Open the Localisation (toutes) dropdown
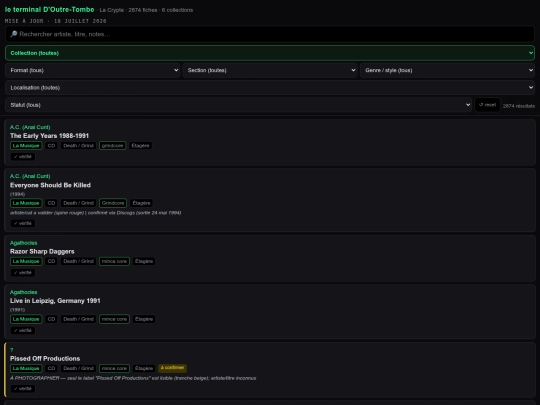540x405 pixels. (270, 88)
